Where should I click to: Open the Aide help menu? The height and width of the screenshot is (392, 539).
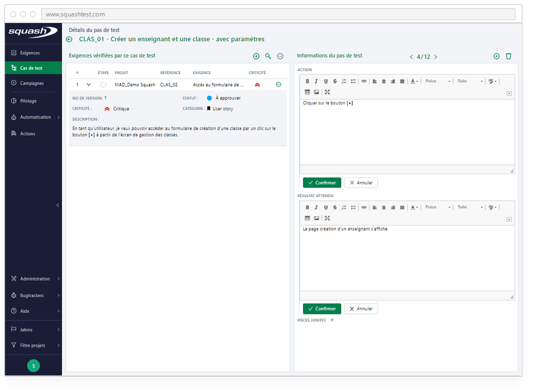33,311
